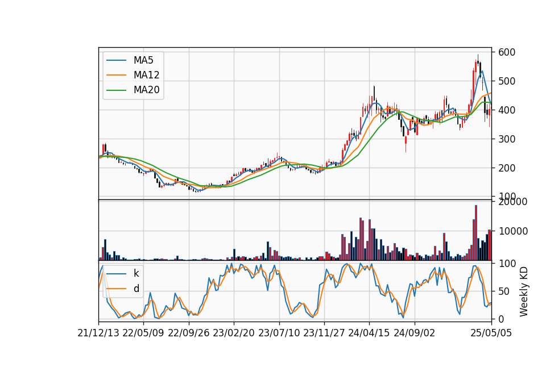Click the 24/04/15 date tick label

click(x=369, y=333)
